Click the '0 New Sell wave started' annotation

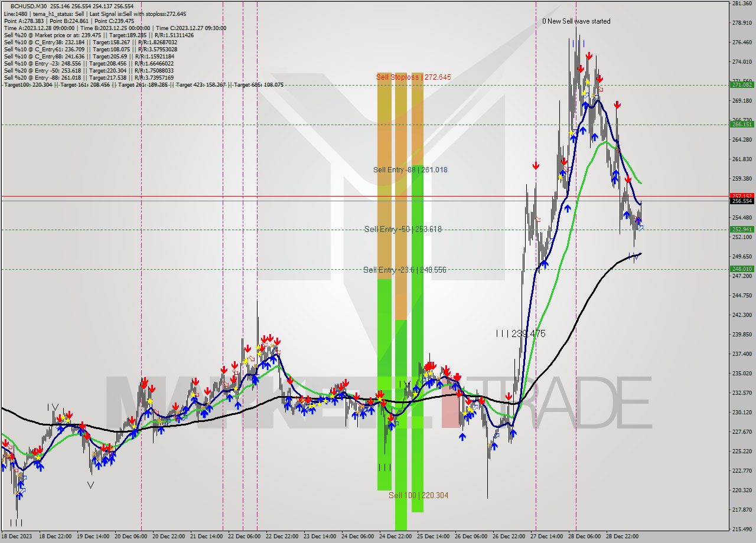[x=576, y=21]
